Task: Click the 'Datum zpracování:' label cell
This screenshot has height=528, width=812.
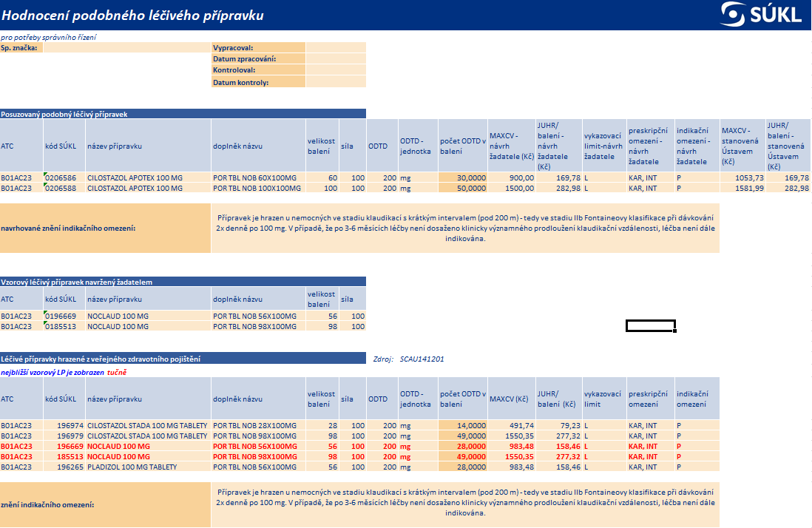Action: (x=258, y=58)
